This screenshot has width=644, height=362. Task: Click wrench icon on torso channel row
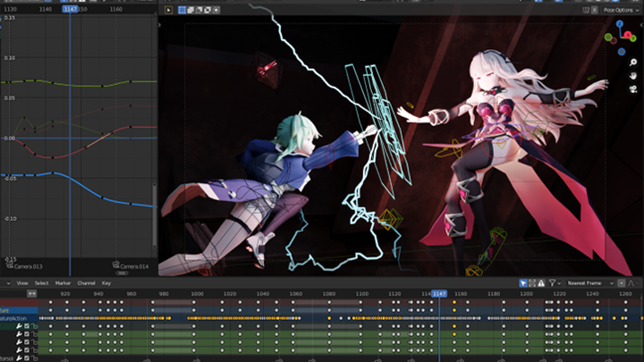coord(19,358)
